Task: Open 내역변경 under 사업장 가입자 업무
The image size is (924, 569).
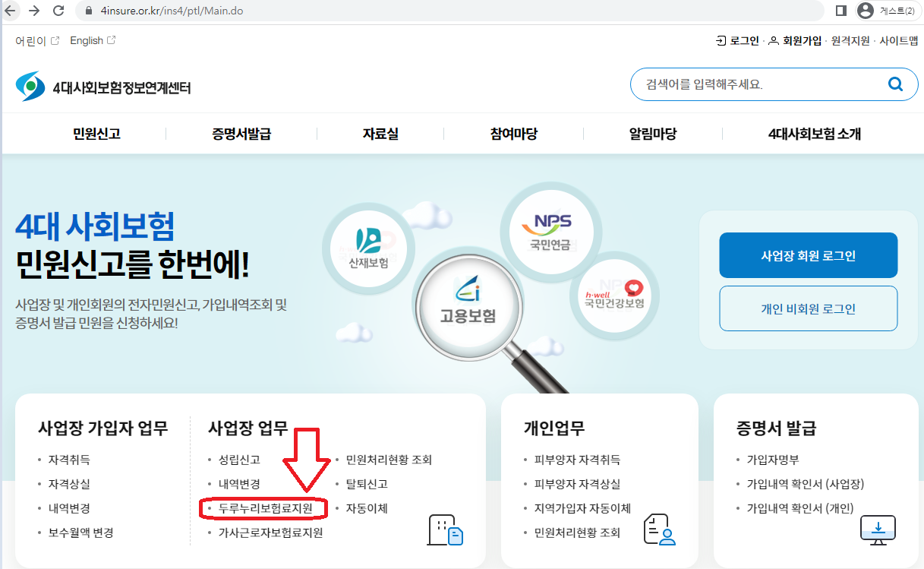Action: coord(69,508)
